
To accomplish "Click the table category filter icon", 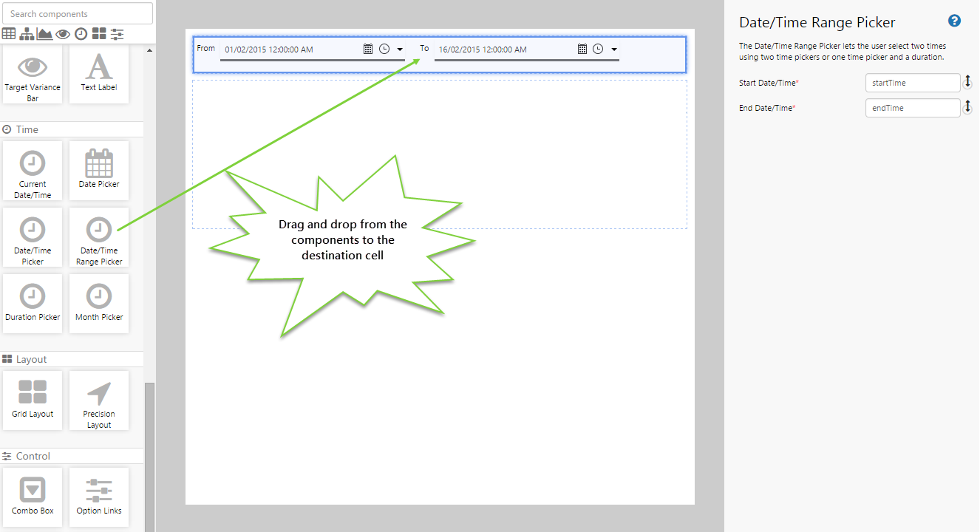I will point(9,34).
